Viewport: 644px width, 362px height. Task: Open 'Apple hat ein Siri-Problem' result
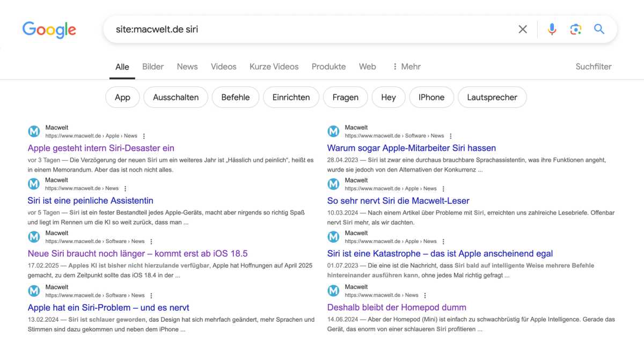tap(108, 308)
